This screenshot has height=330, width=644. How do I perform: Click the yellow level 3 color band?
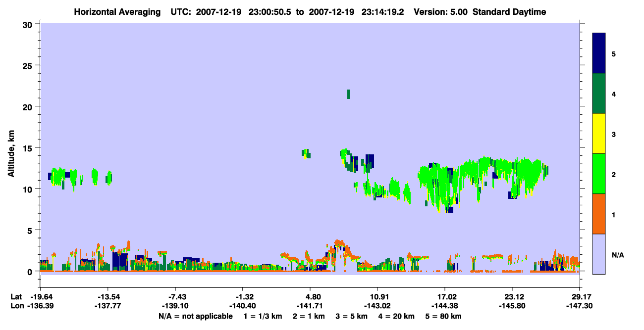[599, 134]
